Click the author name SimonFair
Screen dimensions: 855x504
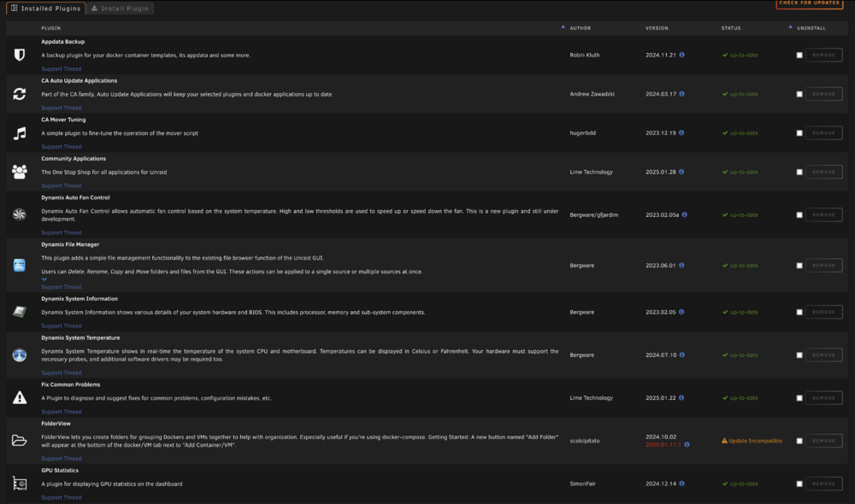tap(582, 483)
